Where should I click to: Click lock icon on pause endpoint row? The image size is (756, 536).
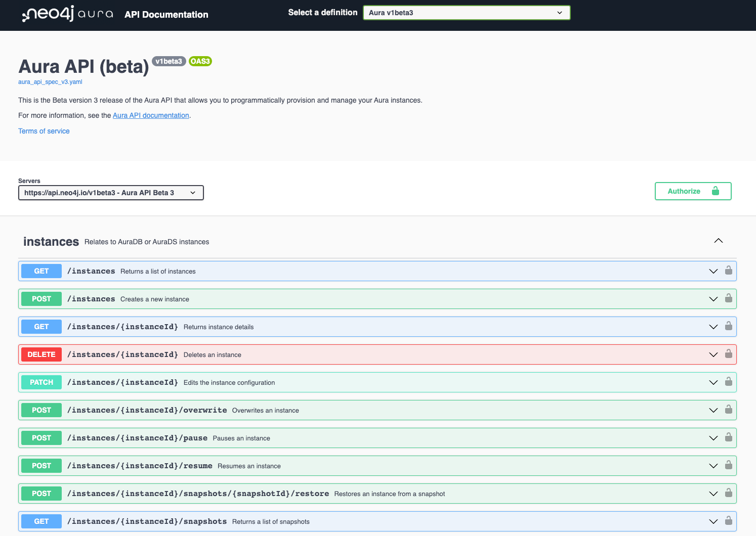(x=728, y=437)
